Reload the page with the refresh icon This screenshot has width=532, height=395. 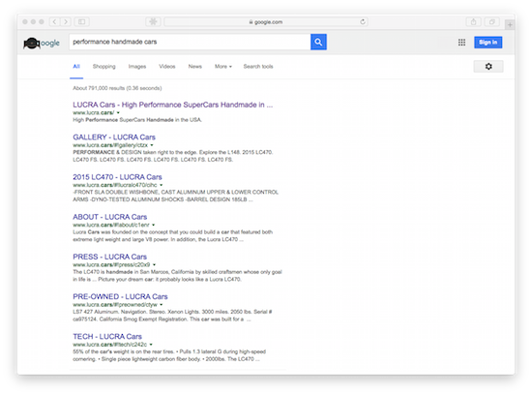coord(363,21)
